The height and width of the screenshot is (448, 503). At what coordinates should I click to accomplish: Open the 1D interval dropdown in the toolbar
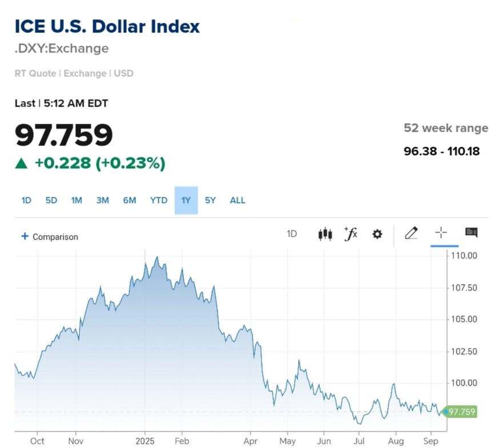[x=292, y=234]
